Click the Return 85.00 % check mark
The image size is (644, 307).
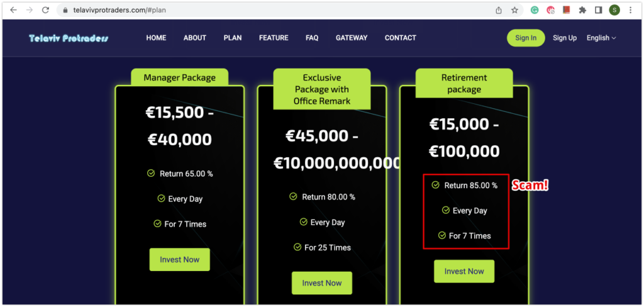point(435,186)
